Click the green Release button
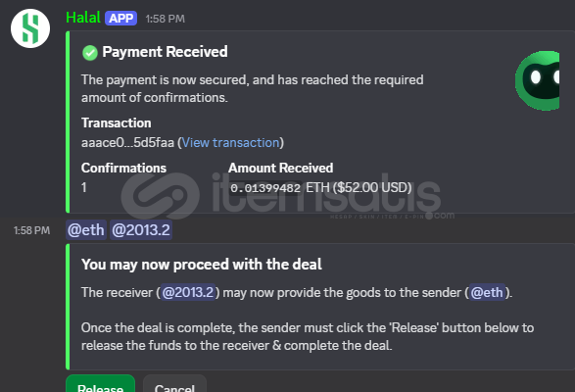Screen dimensions: 575x392 (x=101, y=383)
